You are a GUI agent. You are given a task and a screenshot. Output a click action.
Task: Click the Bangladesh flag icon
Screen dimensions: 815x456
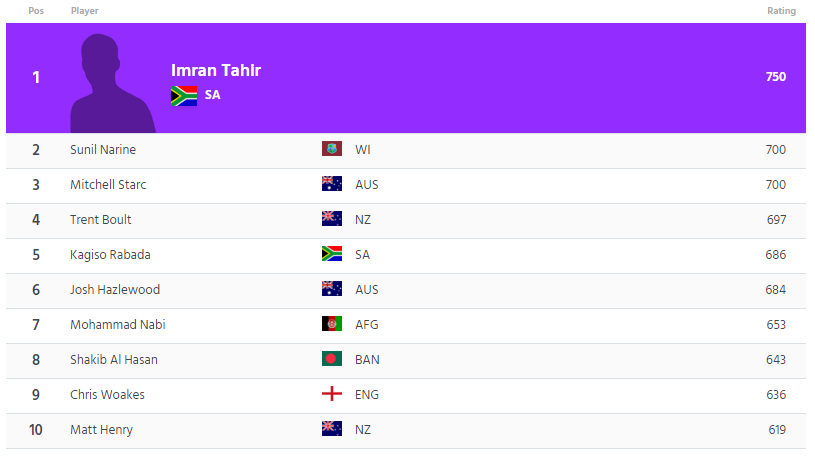click(x=332, y=360)
